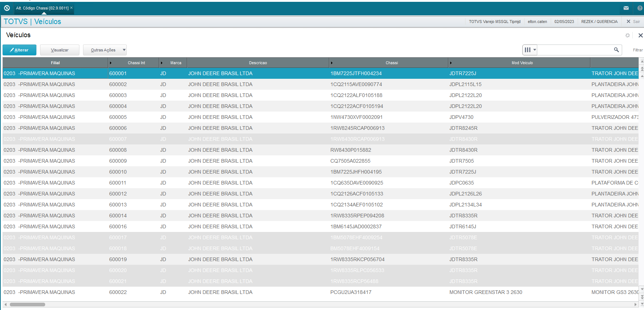Click TOTVS Varejo MSSQL Tipmjd label
This screenshot has height=310, width=644.
(494, 22)
